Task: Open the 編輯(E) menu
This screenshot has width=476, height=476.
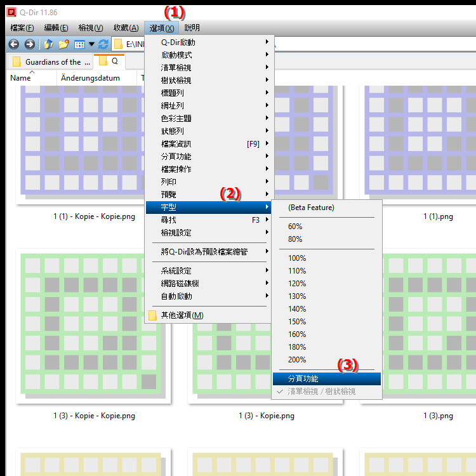Action: pos(56,28)
